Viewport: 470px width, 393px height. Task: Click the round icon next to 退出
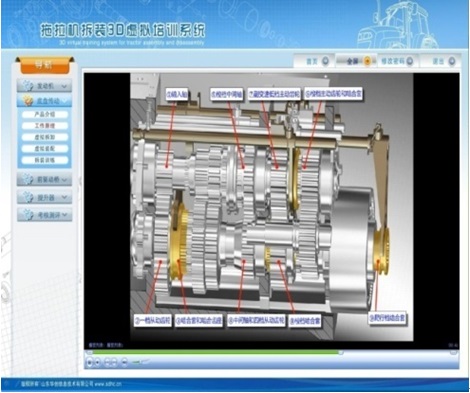pyautogui.click(x=452, y=61)
